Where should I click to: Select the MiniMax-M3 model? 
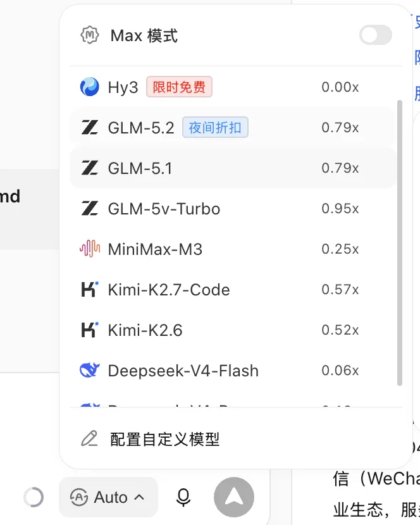point(233,249)
